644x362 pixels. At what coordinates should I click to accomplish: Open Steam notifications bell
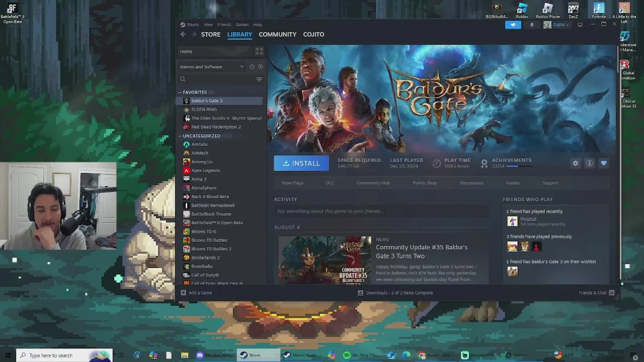532,25
